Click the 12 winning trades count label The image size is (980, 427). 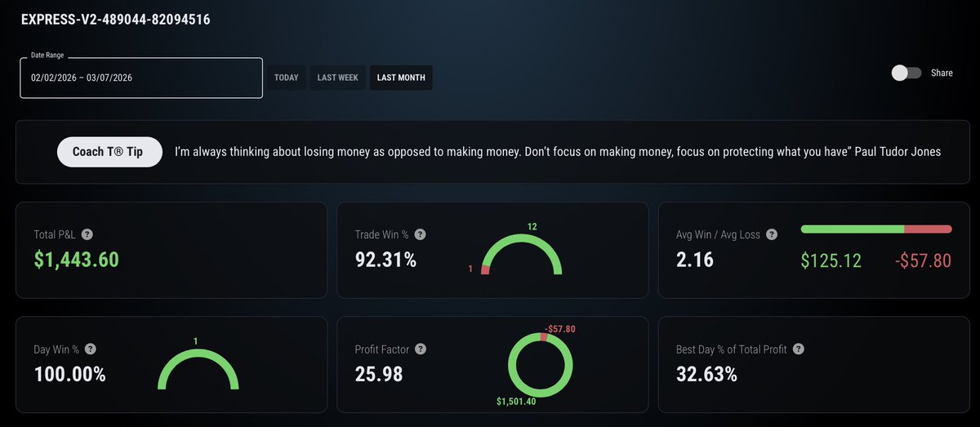tap(532, 226)
